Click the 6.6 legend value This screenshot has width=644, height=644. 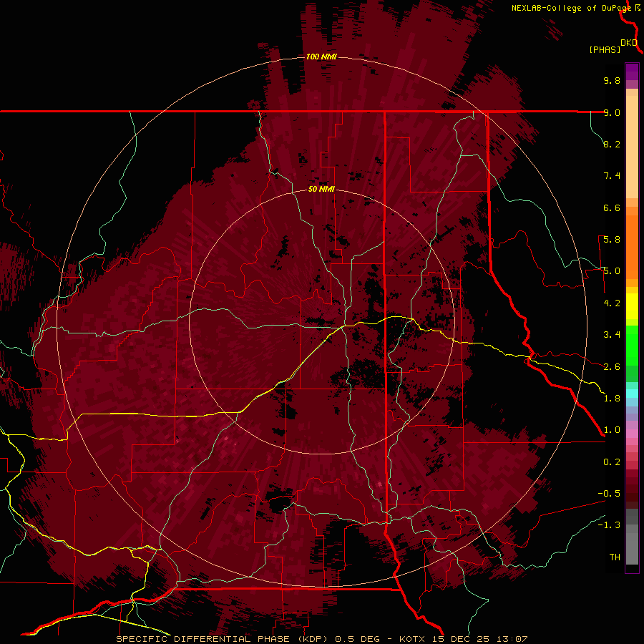612,208
